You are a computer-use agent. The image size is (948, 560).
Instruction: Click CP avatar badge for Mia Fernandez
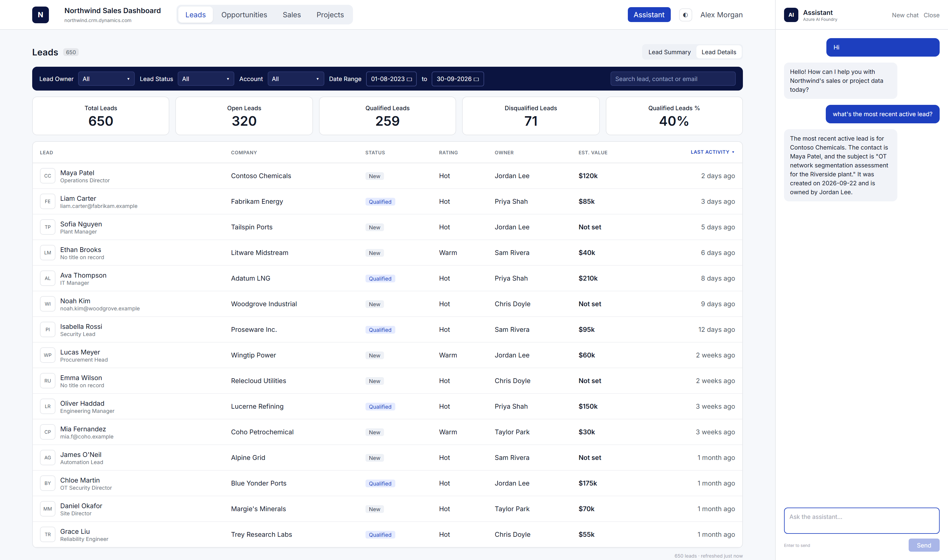[x=48, y=432]
